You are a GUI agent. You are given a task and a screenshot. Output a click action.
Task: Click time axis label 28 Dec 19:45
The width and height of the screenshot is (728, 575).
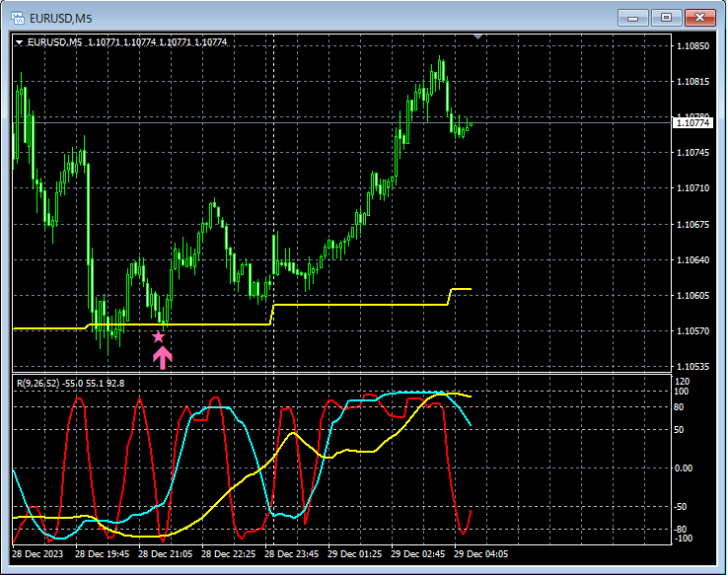103,554
